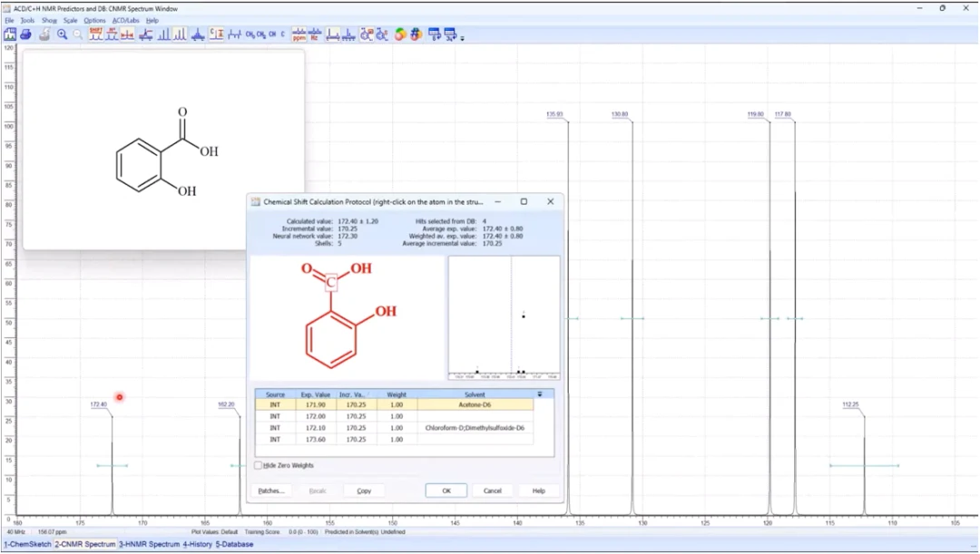Click the window icon labeled 3x in toolbar

point(450,35)
